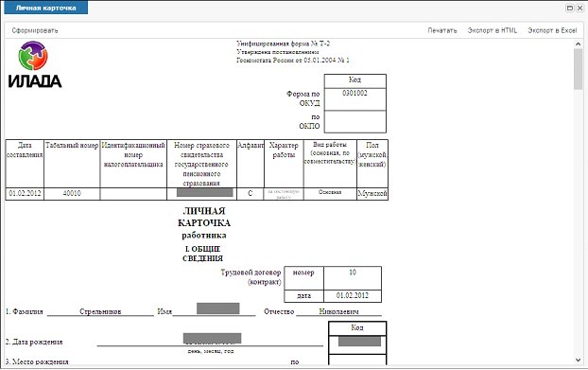Export report via Экспорт в HTML
588x370 pixels.
coord(492,30)
